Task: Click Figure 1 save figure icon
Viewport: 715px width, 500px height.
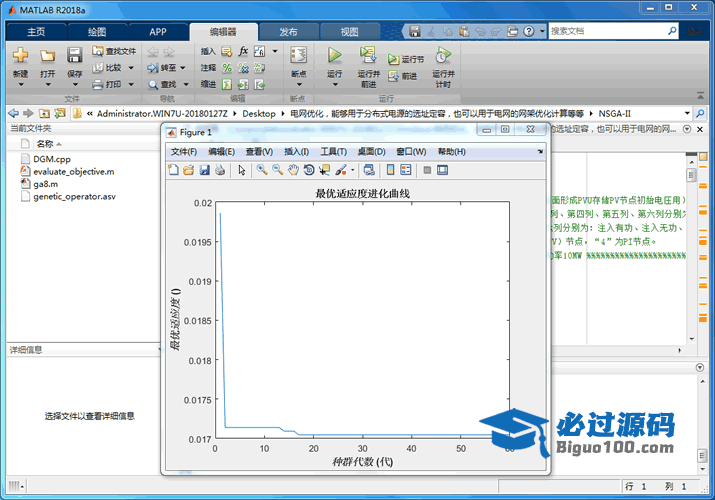Action: pyautogui.click(x=204, y=170)
